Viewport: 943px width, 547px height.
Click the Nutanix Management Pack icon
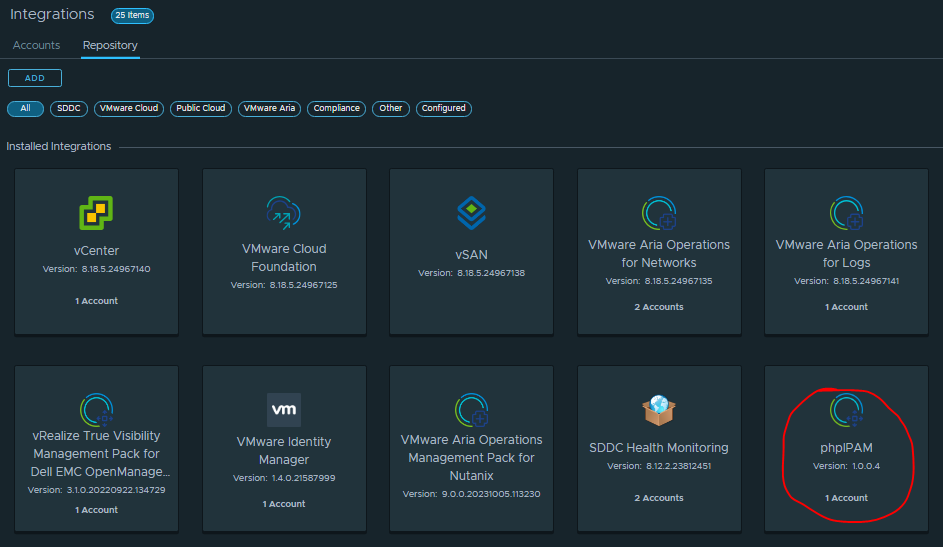point(471,410)
